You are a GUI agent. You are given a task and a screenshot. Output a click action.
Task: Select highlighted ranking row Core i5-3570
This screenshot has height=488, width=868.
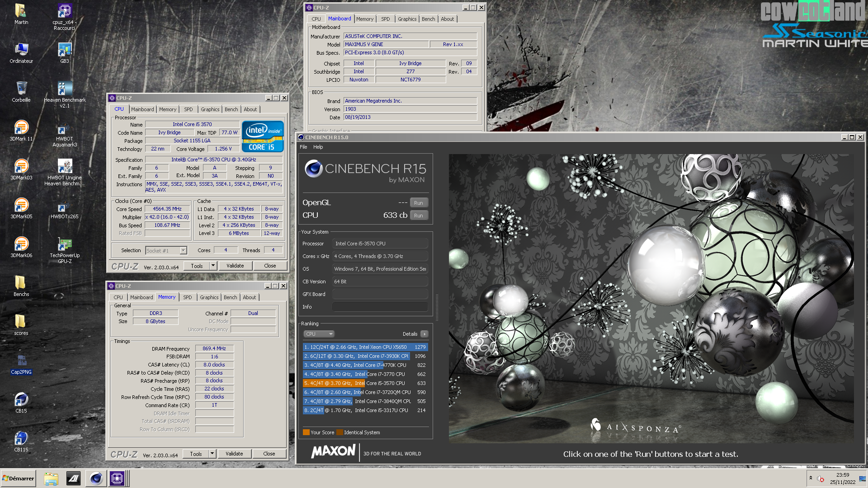[365, 383]
